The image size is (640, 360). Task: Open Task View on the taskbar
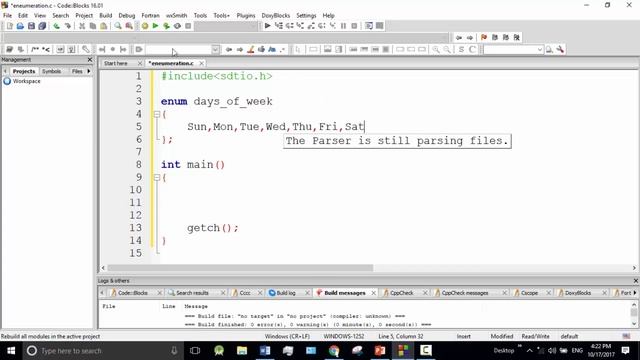point(195,351)
